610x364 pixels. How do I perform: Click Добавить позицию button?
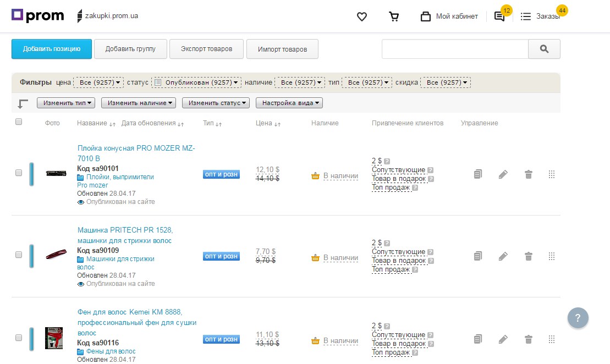52,49
